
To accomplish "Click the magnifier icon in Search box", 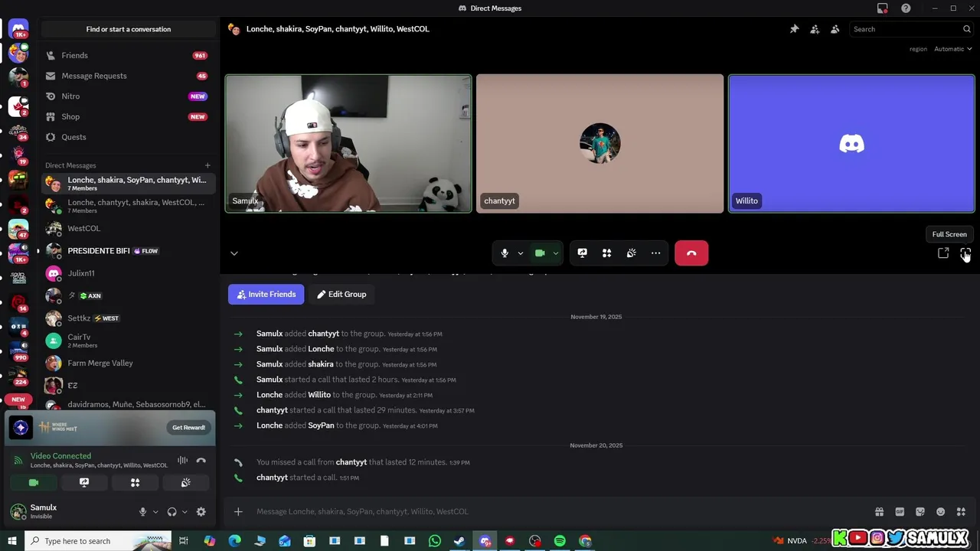I will [966, 29].
